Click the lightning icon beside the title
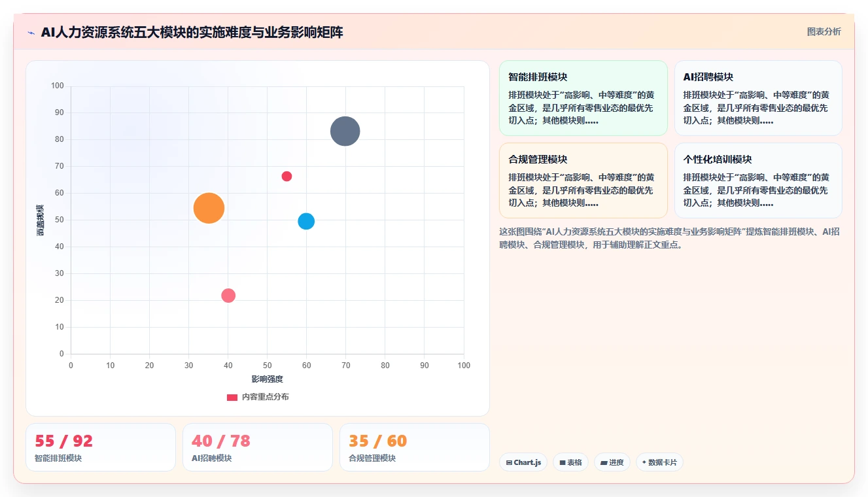This screenshot has height=497, width=868. [x=31, y=32]
